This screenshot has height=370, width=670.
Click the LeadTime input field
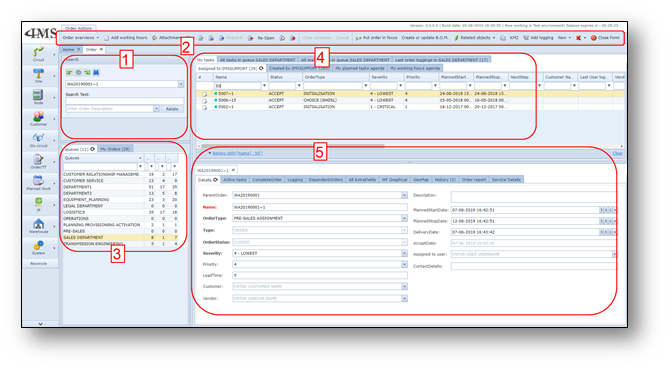(x=320, y=276)
